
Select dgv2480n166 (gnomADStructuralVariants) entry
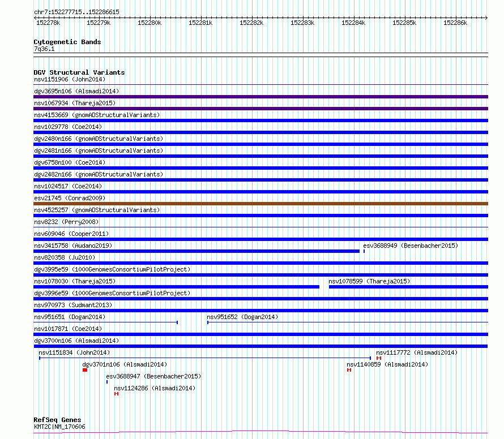pos(99,139)
